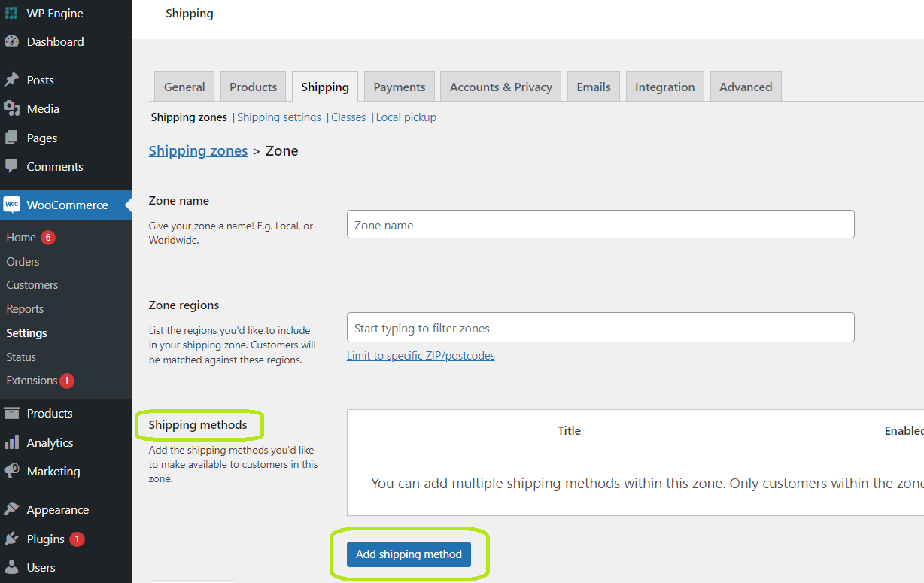Open the Dashboard gauge icon
This screenshot has height=583, width=924.
tap(11, 41)
